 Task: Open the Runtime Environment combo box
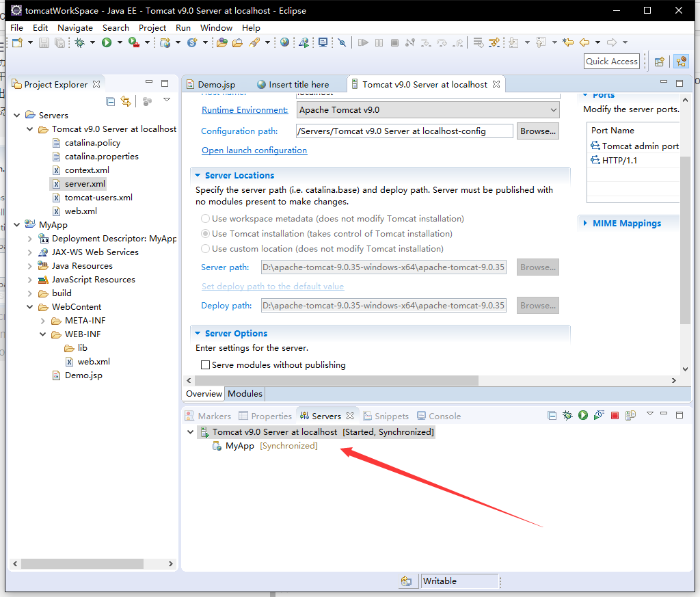pos(428,110)
